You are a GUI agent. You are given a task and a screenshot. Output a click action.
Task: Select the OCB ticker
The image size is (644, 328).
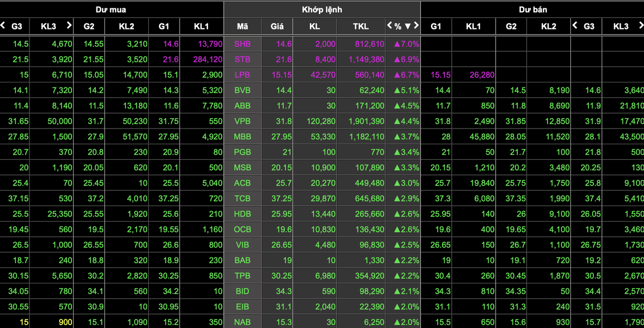[x=243, y=229]
